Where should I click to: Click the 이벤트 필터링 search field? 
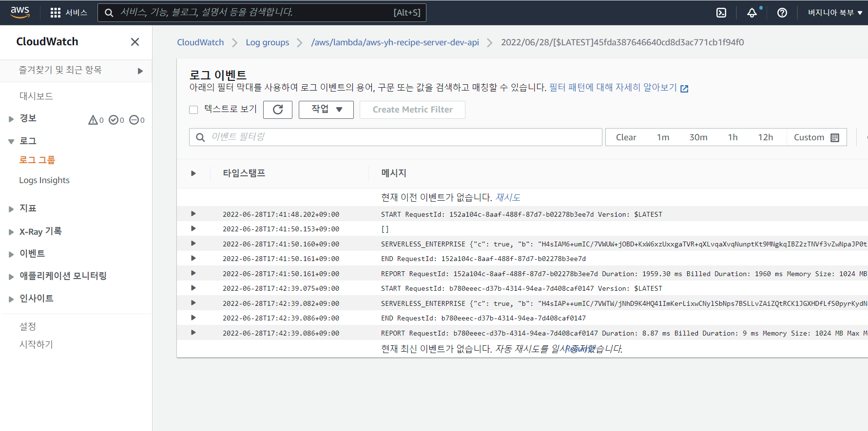396,137
